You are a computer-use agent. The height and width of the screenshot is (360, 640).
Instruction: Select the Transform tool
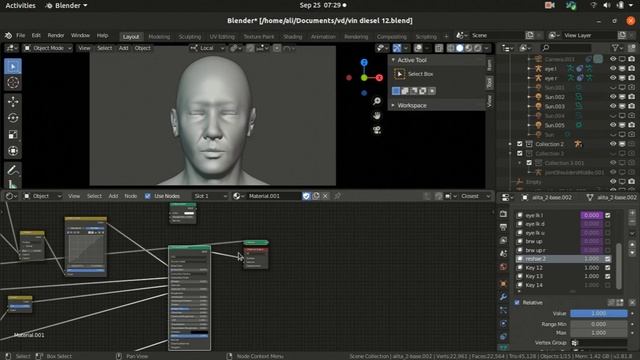click(x=13, y=151)
